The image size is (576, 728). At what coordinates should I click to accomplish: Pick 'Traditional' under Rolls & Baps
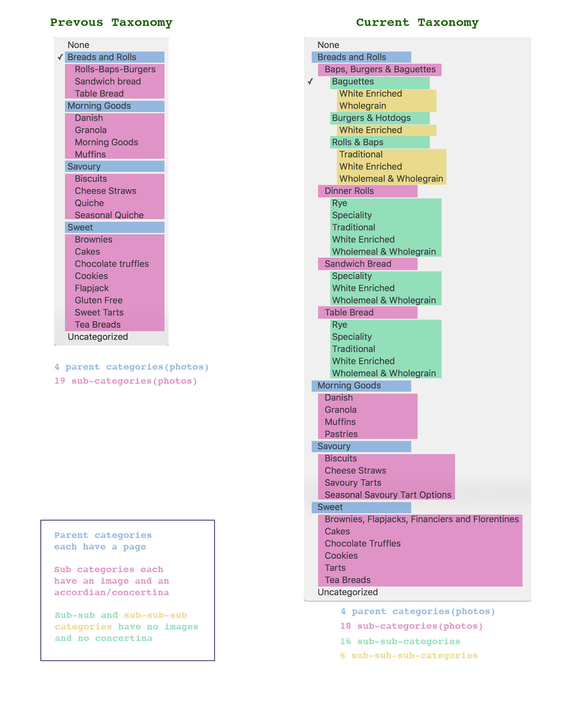pos(361,154)
